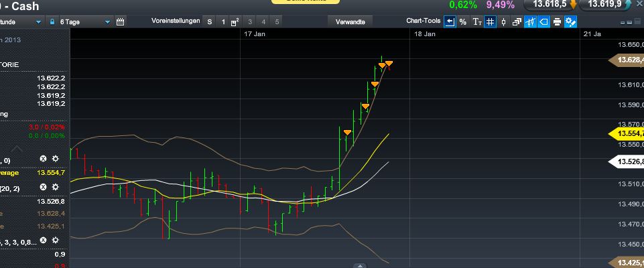
Task: Select the text annotation tool
Action: 477,22
